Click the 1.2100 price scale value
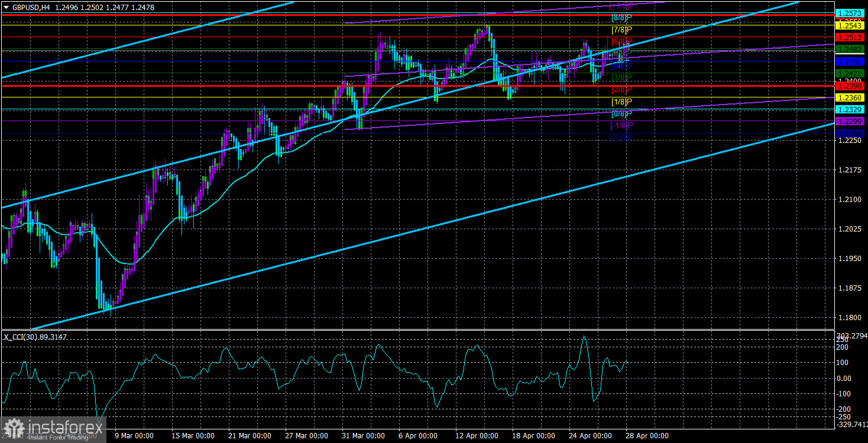Screen dimensions: 868x443 coord(849,200)
